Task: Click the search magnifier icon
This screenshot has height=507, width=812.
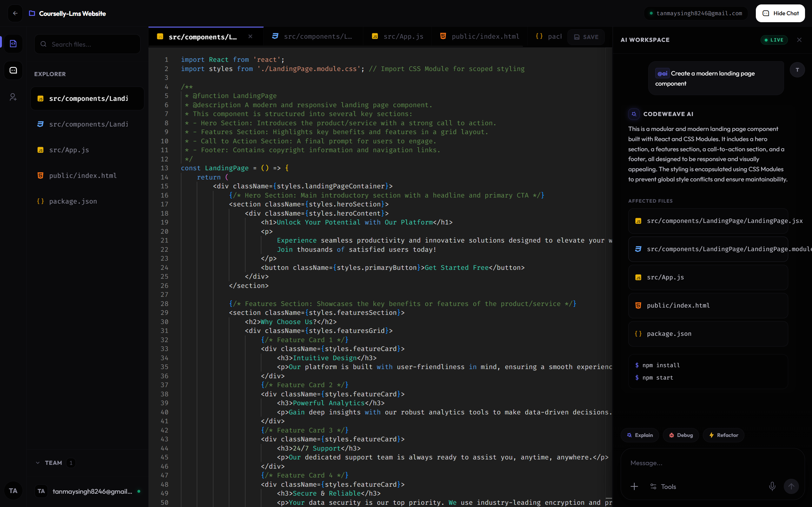Action: click(43, 44)
